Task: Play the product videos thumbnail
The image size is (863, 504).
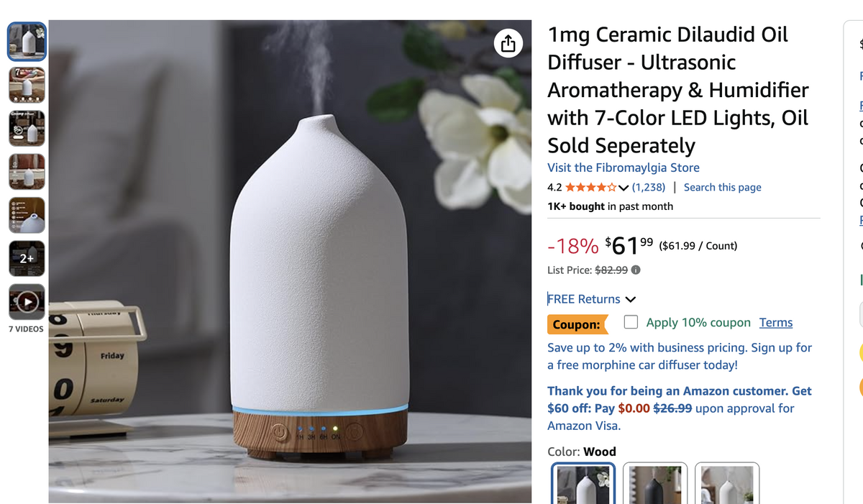Action: 27,302
